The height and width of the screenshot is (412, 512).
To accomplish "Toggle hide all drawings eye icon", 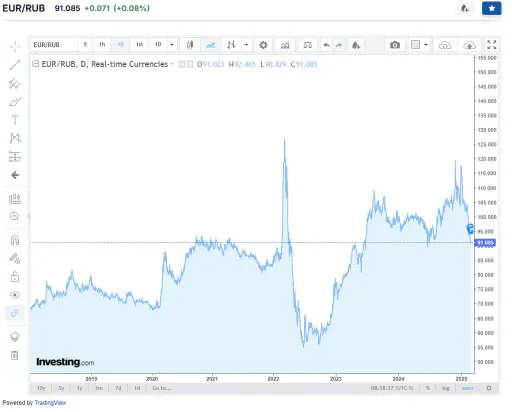I will tap(15, 295).
